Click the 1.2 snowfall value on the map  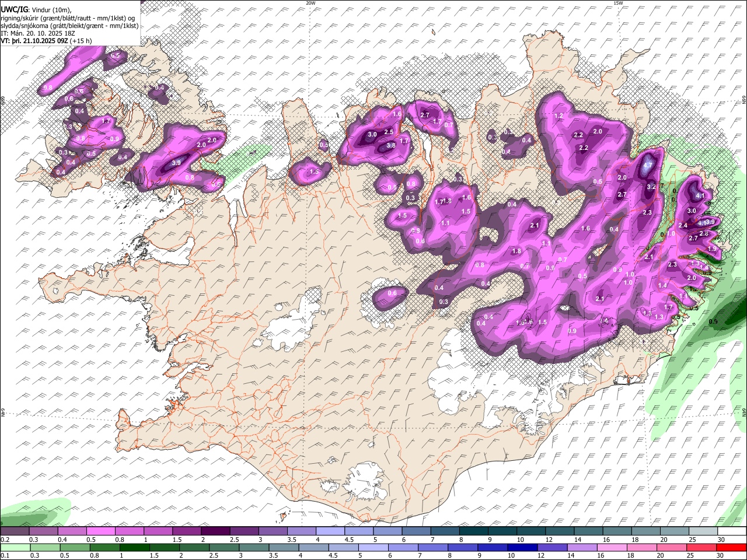pyautogui.click(x=558, y=116)
